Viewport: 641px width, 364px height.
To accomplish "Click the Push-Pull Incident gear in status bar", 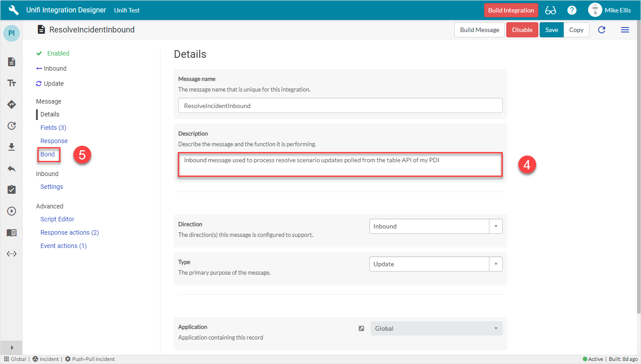I will pyautogui.click(x=68, y=359).
